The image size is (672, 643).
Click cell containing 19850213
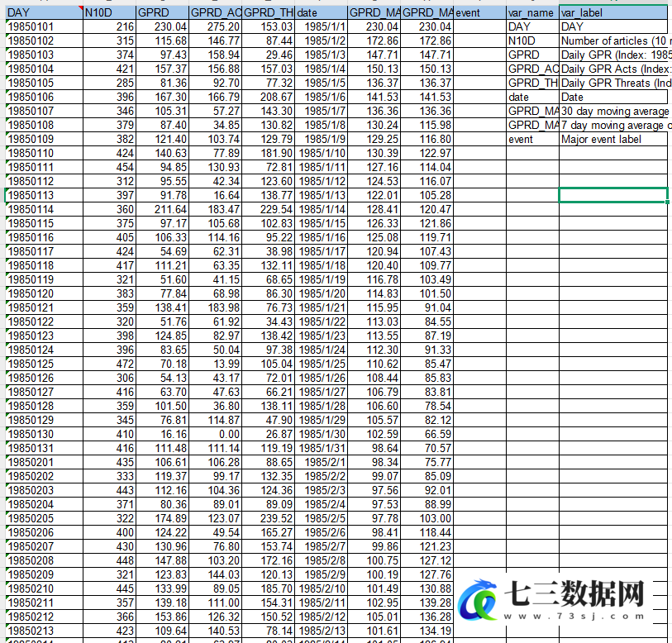(x=44, y=631)
